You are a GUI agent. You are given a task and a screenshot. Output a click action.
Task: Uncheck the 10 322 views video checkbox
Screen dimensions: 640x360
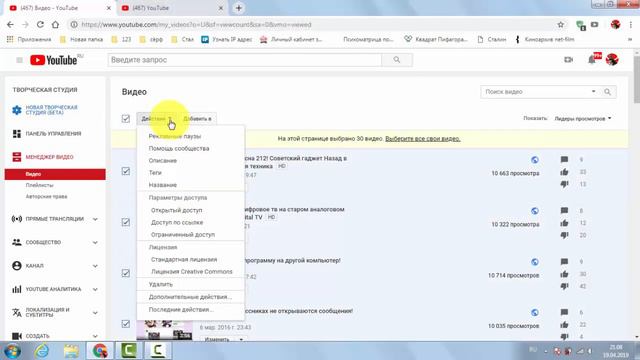[126, 222]
